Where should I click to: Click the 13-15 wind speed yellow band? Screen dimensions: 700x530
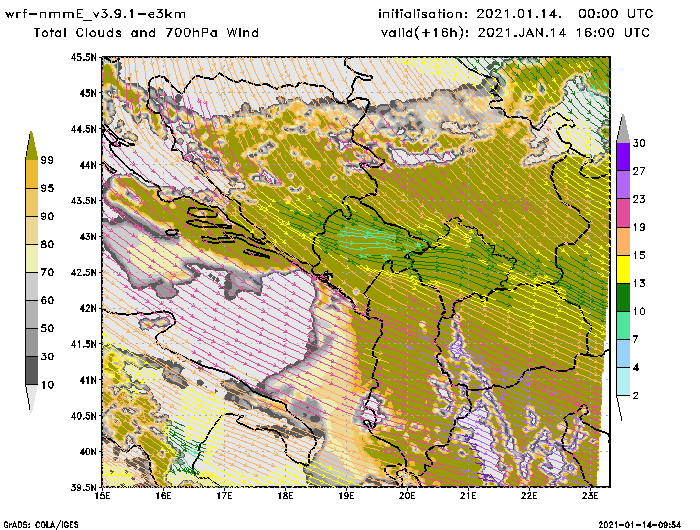coord(623,269)
